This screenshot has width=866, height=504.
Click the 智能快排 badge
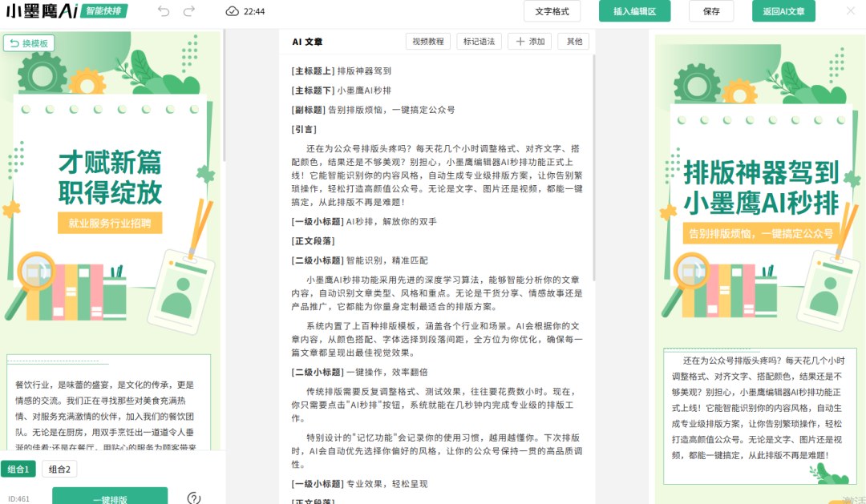pos(103,10)
